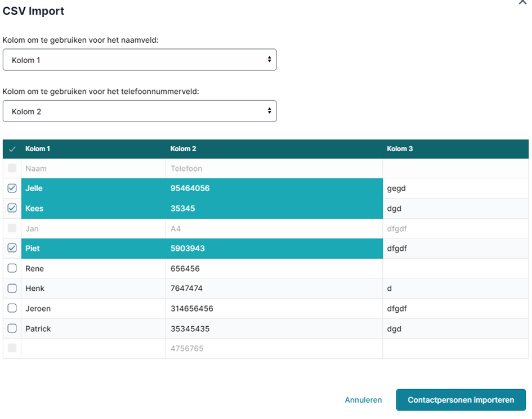The image size is (532, 419).
Task: Uncheck the Kees row checkbox
Action: click(x=12, y=208)
